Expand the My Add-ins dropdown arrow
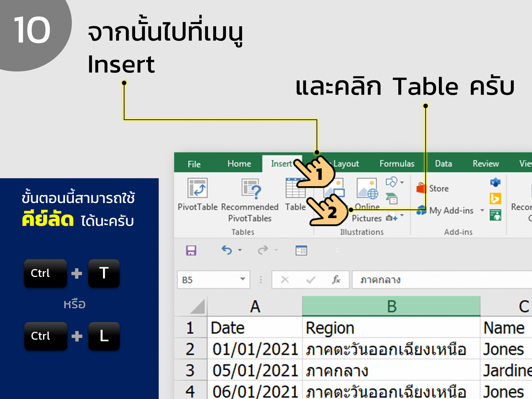Viewport: 532px width, 399px height. [482, 211]
